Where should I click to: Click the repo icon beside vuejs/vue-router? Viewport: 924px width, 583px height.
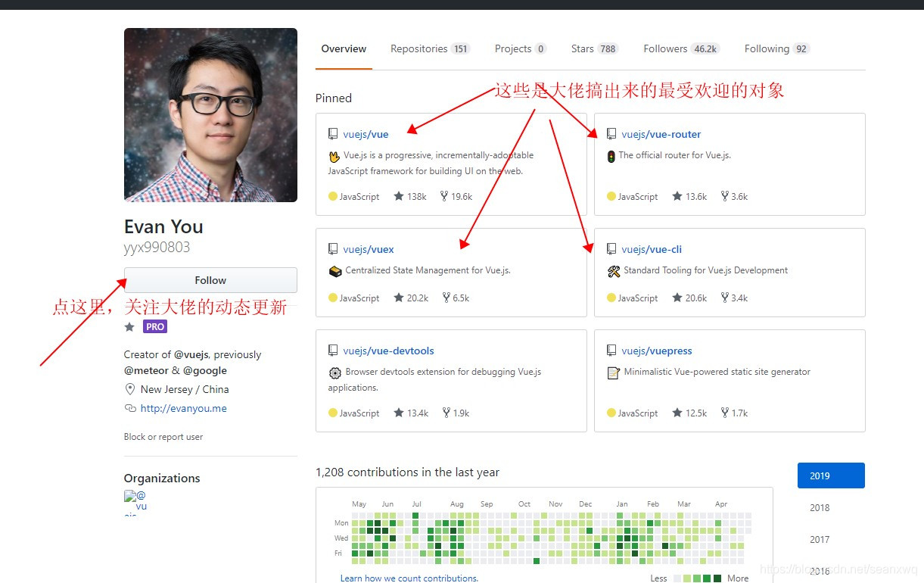(x=611, y=134)
